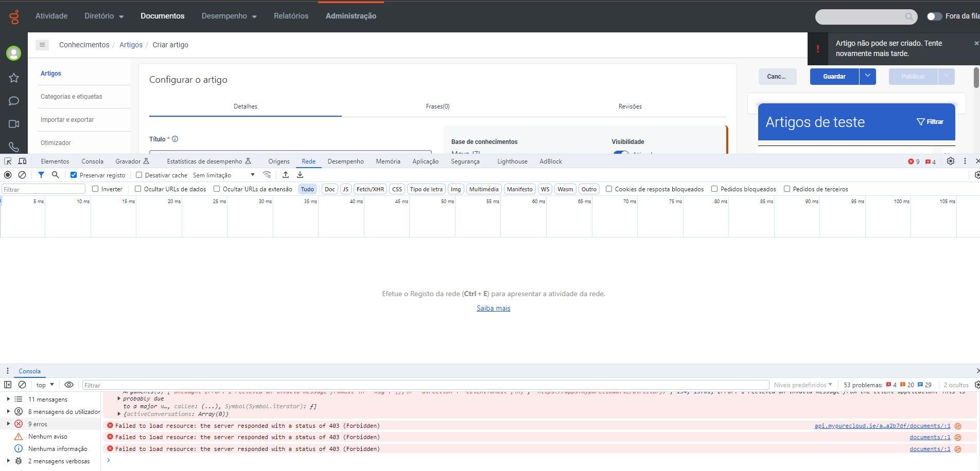Image resolution: width=980 pixels, height=471 pixels.
Task: Switch to the Frases(0) tab
Action: pyautogui.click(x=437, y=106)
